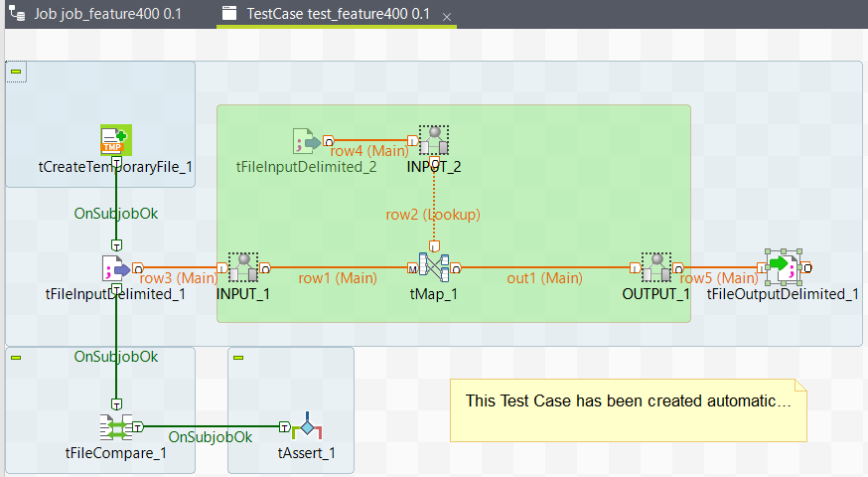
Task: Collapse the tCreateTemporaryFile_1 subjob box
Action: pyautogui.click(x=16, y=71)
